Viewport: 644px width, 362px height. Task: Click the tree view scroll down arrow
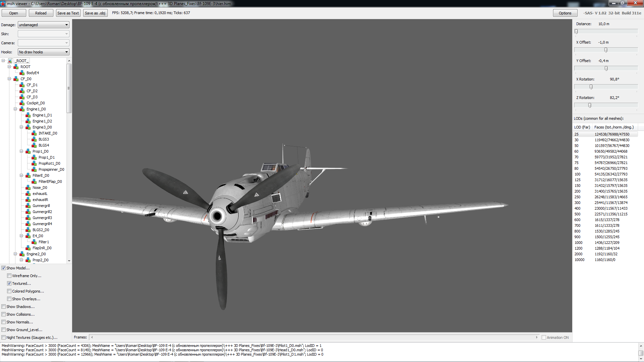coord(69,261)
